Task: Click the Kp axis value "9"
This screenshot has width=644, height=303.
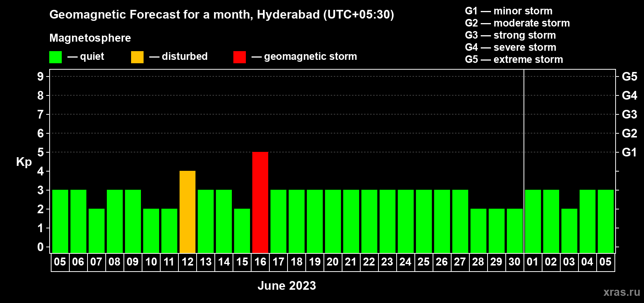Action: [41, 77]
